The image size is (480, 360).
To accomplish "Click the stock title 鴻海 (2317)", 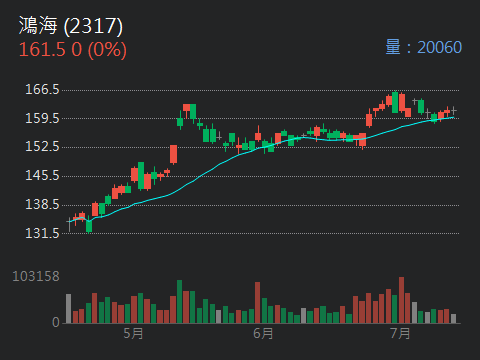I will click(x=71, y=26).
